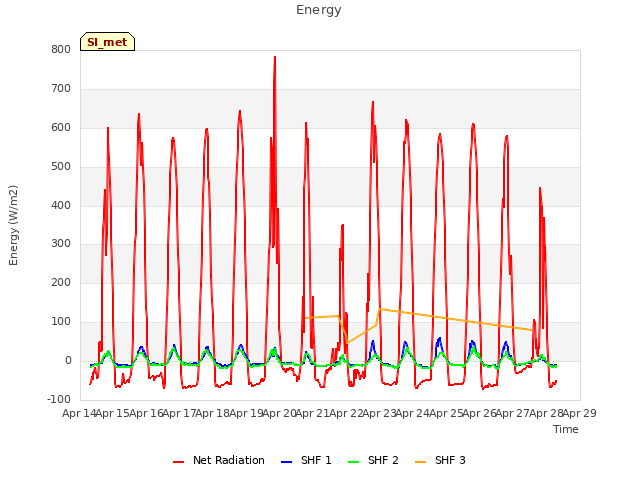The width and height of the screenshot is (640, 480).
Task: Click the Apr 29 x-axis label
Action: coord(580,413)
